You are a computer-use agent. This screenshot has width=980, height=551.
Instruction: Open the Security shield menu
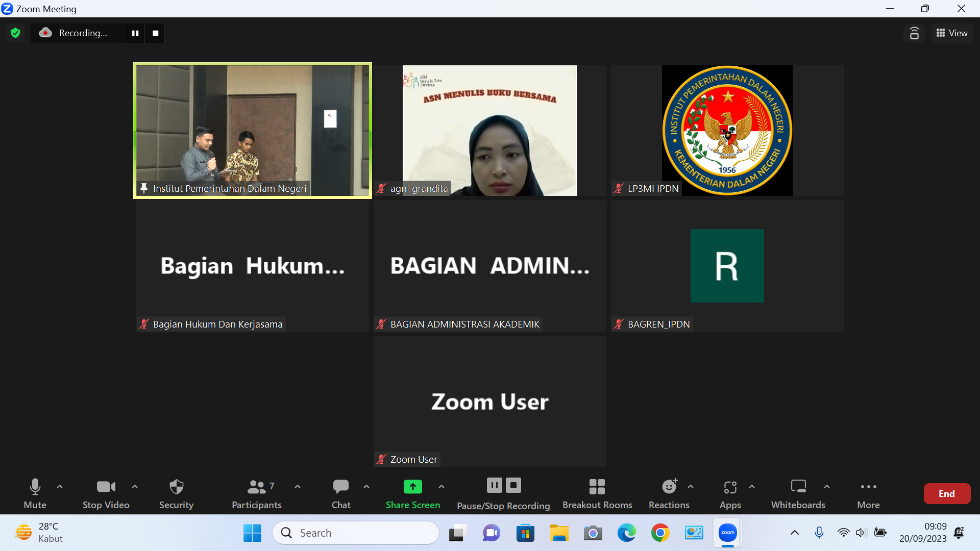pos(176,493)
